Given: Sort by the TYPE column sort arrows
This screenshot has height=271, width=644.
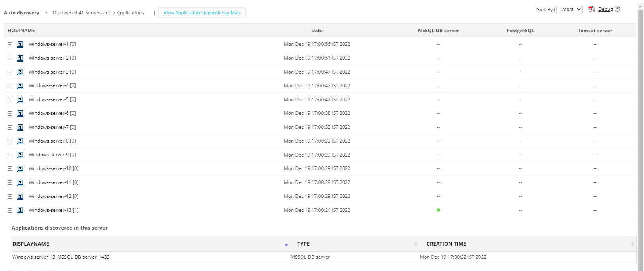Looking at the screenshot, I should point(416,244).
